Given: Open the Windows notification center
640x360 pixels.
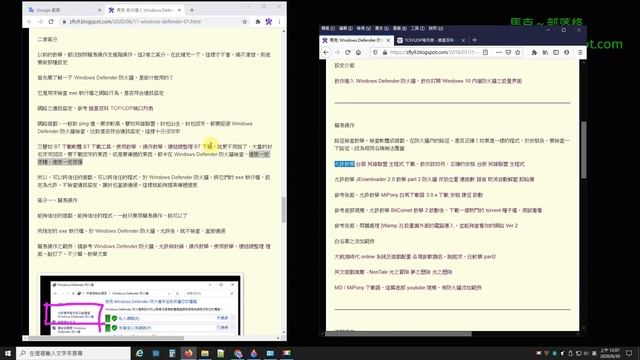Looking at the screenshot, I should (629, 353).
